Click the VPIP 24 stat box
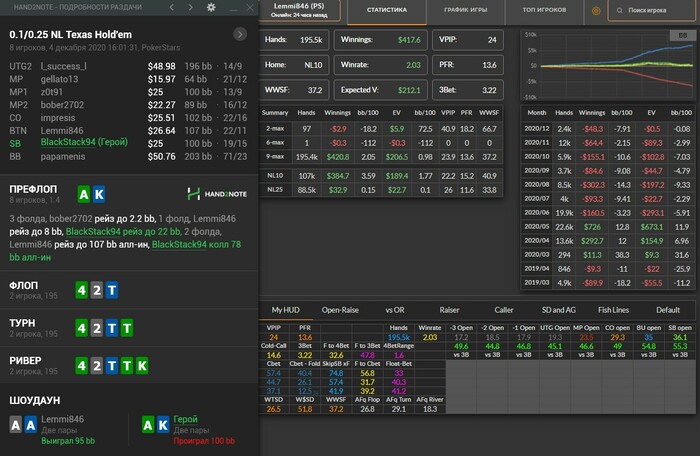Screen dimensions: 700x456 pyautogui.click(x=468, y=40)
